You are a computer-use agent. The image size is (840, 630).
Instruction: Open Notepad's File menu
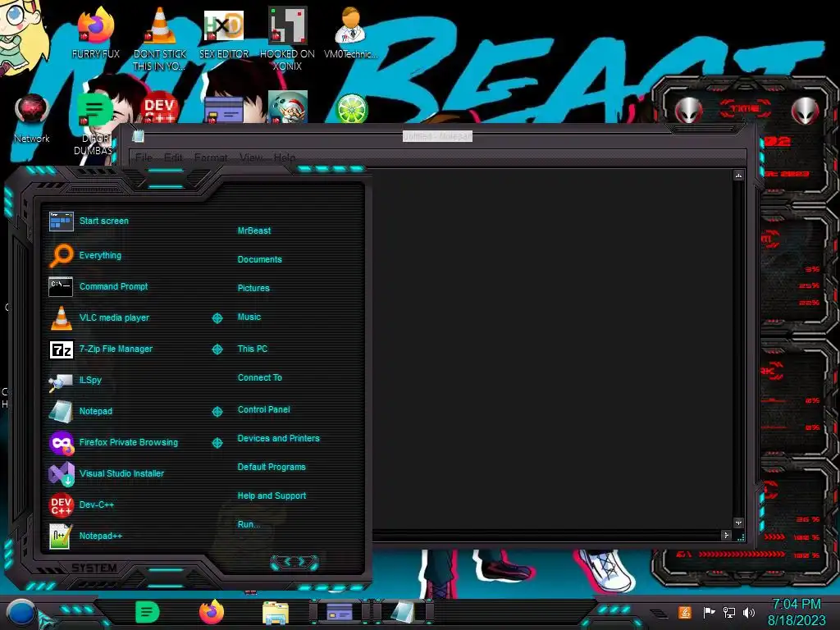click(x=144, y=157)
